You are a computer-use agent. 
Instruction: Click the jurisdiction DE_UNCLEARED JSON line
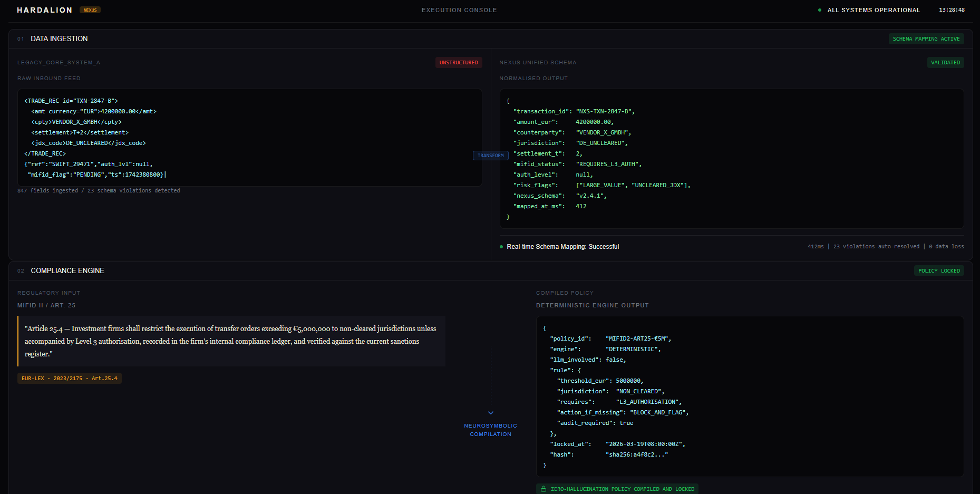point(571,143)
